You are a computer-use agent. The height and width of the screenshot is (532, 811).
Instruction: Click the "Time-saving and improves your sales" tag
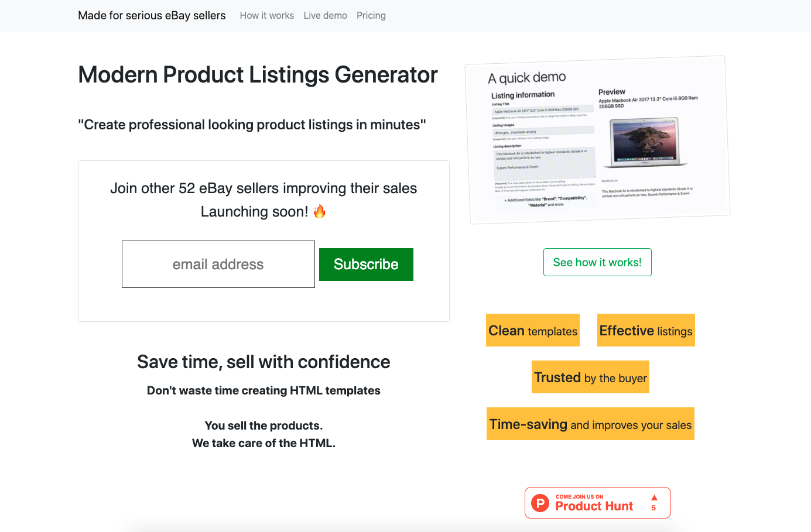(590, 424)
